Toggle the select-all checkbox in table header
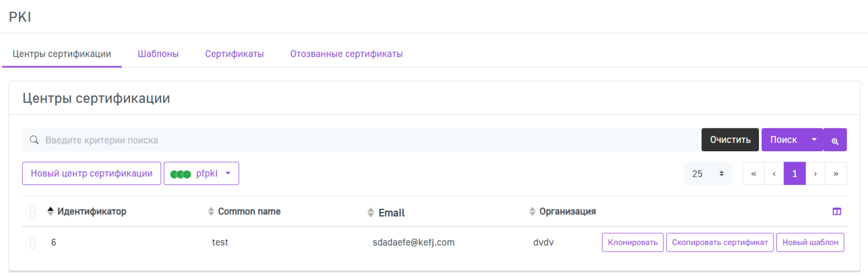 click(x=33, y=212)
